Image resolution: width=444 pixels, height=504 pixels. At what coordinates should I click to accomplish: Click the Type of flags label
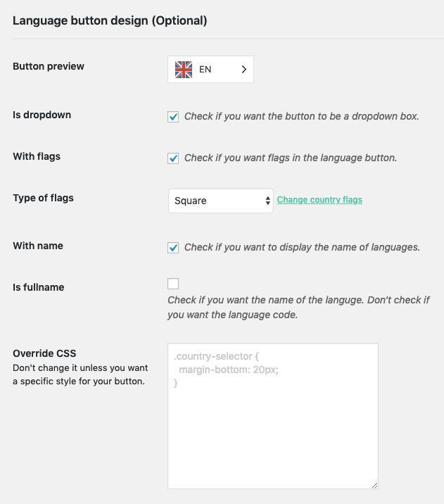tap(43, 198)
